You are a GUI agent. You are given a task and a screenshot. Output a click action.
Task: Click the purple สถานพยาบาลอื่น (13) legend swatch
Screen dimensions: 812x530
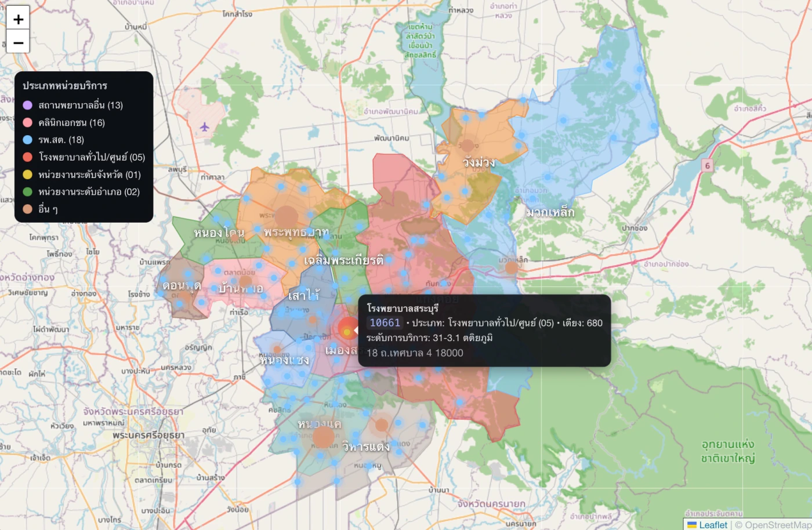click(27, 105)
